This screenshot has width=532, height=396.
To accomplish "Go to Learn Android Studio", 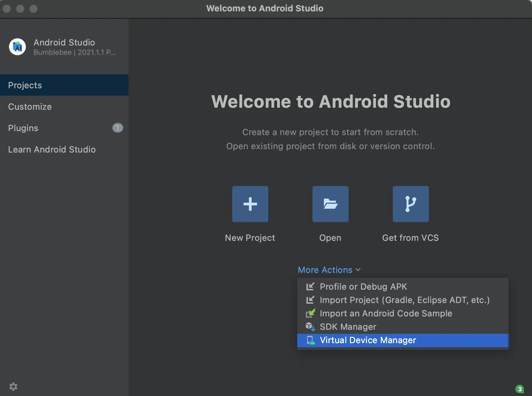I will pyautogui.click(x=52, y=150).
